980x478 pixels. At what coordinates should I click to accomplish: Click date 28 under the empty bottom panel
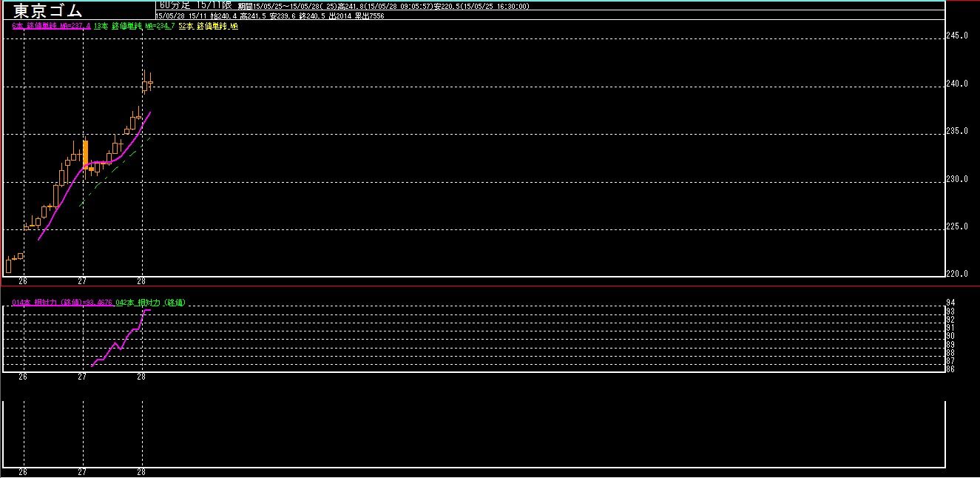point(141,472)
